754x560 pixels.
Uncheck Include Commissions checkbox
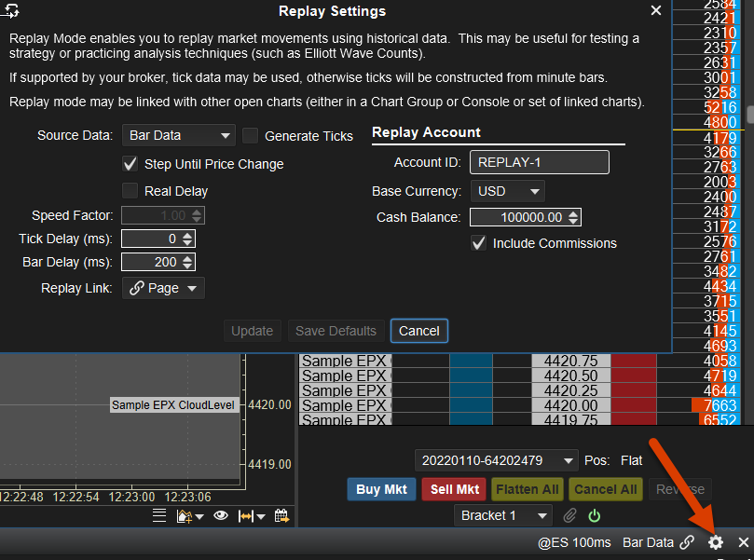[479, 243]
